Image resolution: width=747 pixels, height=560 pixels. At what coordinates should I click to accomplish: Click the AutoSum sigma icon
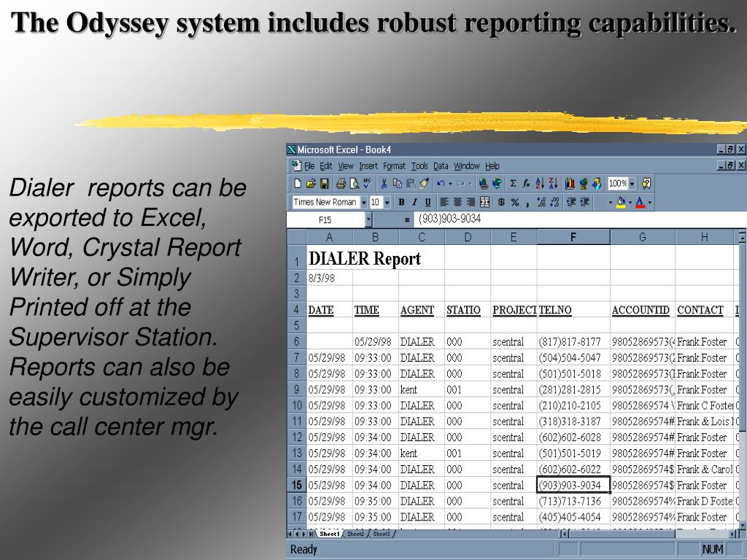click(513, 183)
